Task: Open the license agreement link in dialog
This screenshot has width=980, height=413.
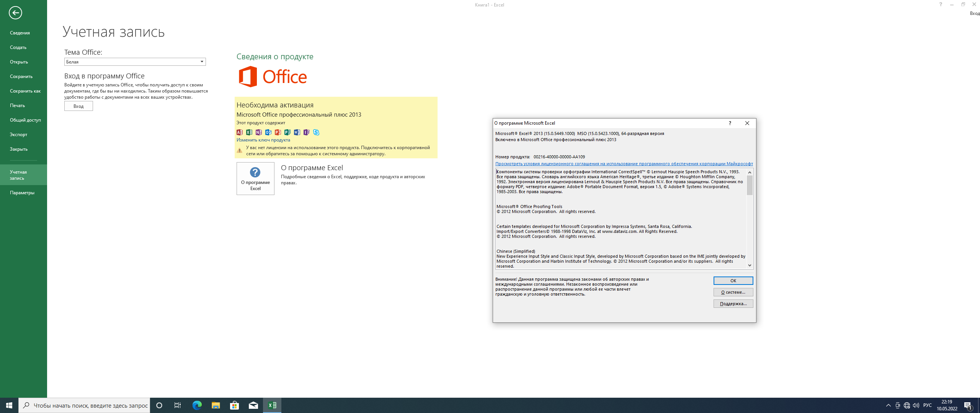Action: click(624, 164)
